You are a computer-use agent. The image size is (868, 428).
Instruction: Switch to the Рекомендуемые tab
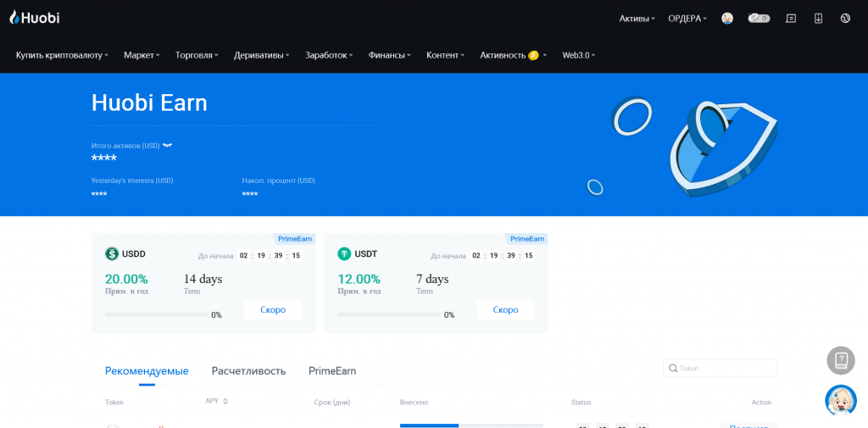147,371
